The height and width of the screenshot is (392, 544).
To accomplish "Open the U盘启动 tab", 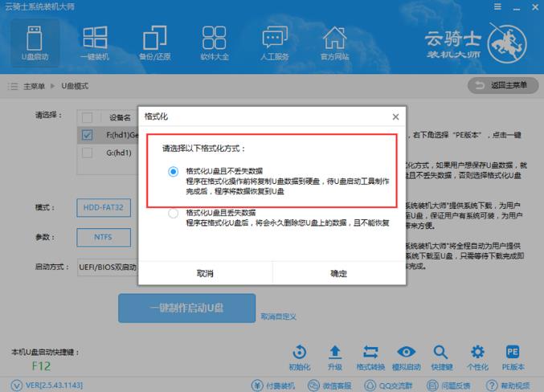I will coord(35,43).
